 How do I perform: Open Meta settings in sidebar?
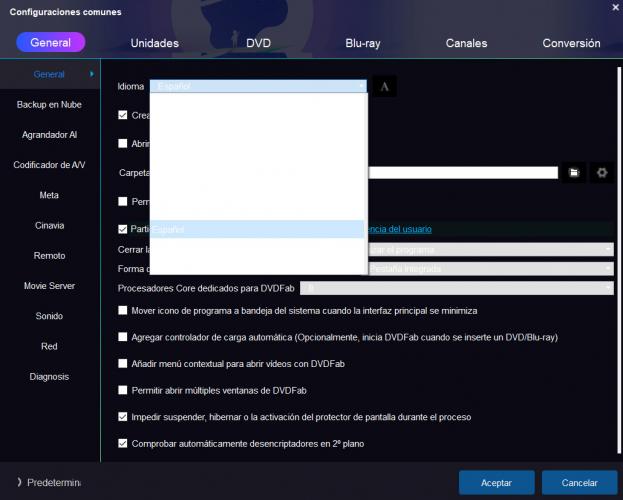[x=49, y=195]
